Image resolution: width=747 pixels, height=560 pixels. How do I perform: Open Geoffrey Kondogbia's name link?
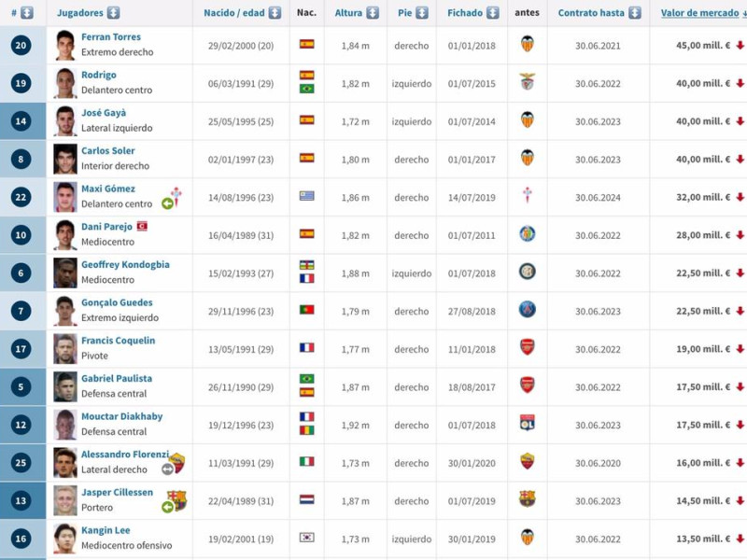pyautogui.click(x=125, y=265)
